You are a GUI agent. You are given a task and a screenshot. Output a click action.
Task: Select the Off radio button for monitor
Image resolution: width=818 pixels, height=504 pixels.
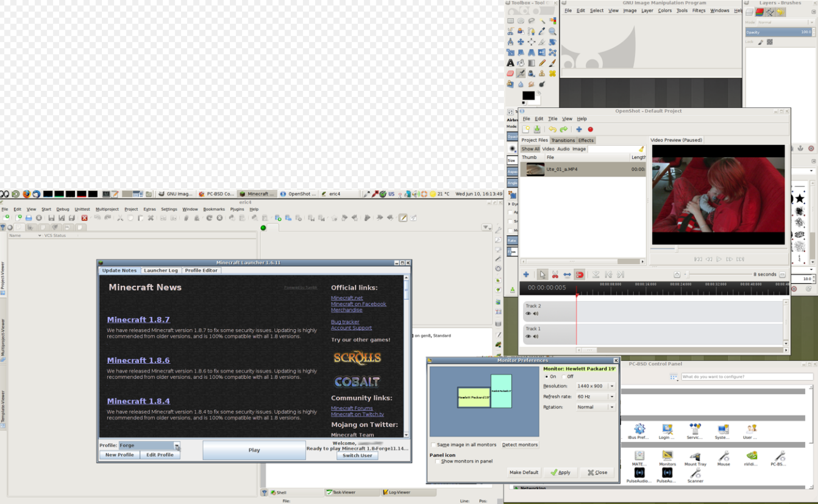564,377
